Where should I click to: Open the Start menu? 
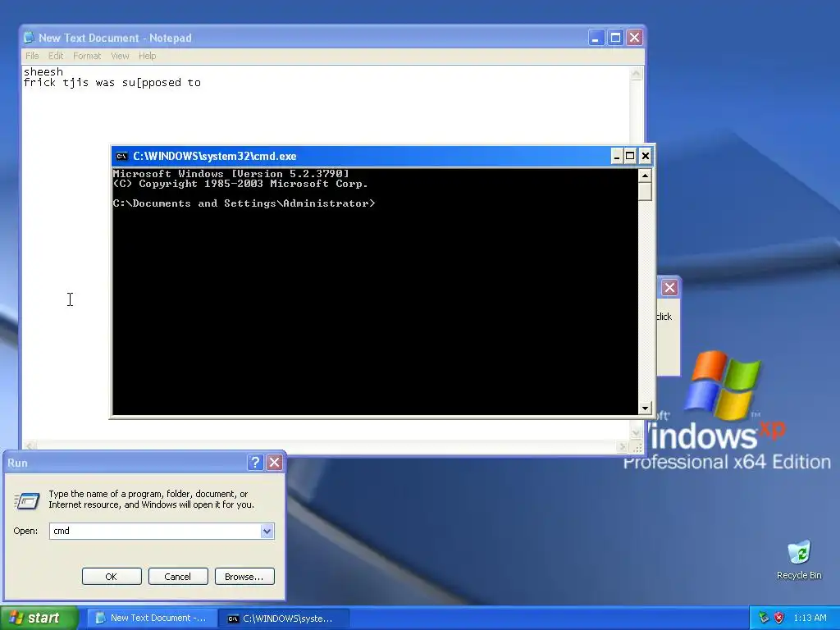39,619
